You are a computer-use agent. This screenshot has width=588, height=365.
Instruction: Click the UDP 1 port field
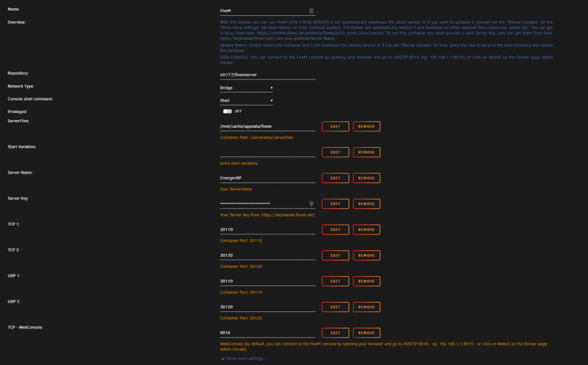click(268, 281)
